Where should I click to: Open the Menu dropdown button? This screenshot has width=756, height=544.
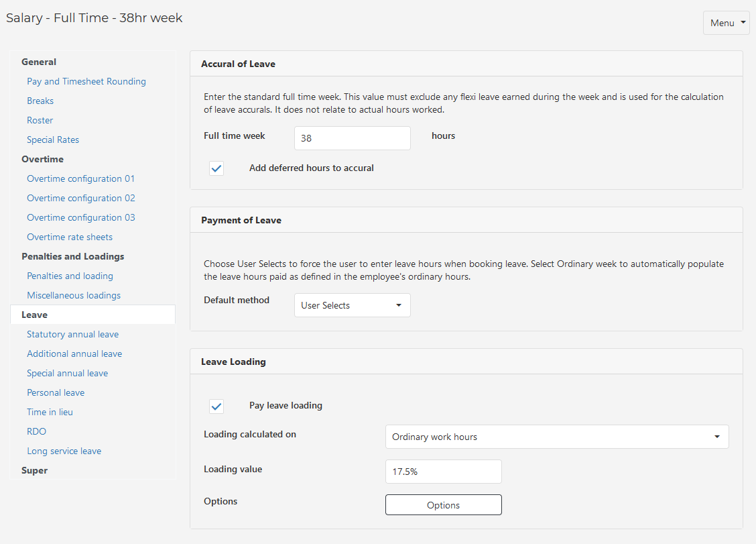(x=726, y=23)
